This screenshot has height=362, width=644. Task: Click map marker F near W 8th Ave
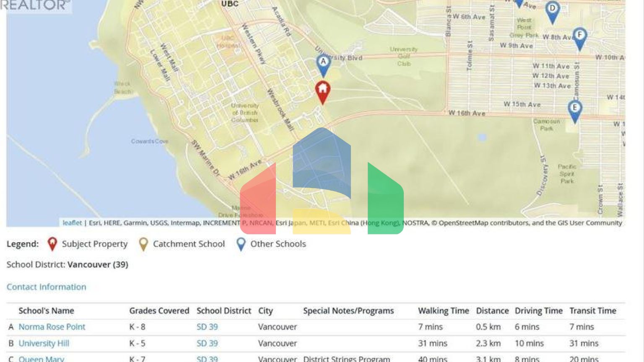coord(579,37)
